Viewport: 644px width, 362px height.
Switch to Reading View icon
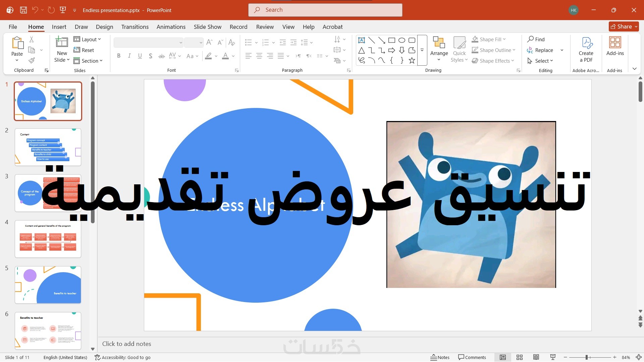(x=536, y=357)
